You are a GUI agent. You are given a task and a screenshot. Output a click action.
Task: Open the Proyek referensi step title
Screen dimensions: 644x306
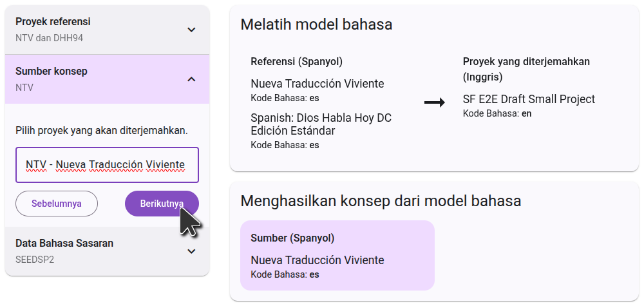(x=53, y=22)
